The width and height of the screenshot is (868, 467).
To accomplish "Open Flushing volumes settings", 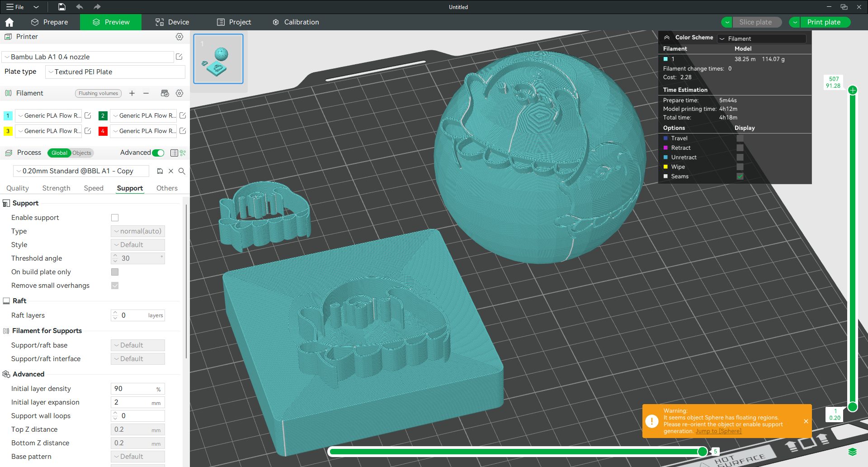I will [98, 93].
